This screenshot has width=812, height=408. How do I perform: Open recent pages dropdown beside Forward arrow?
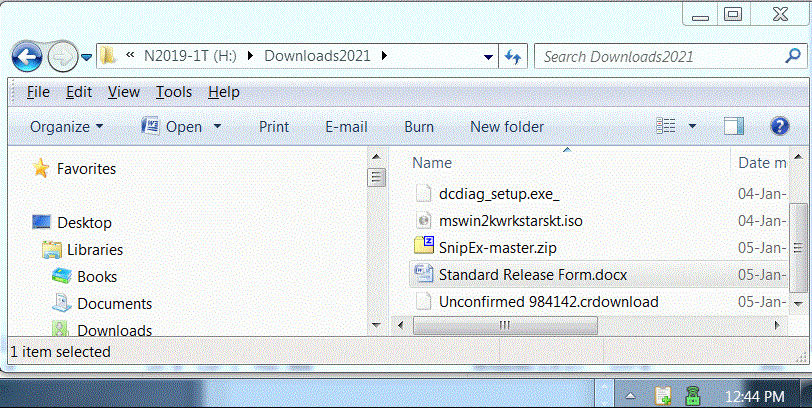pos(86,56)
